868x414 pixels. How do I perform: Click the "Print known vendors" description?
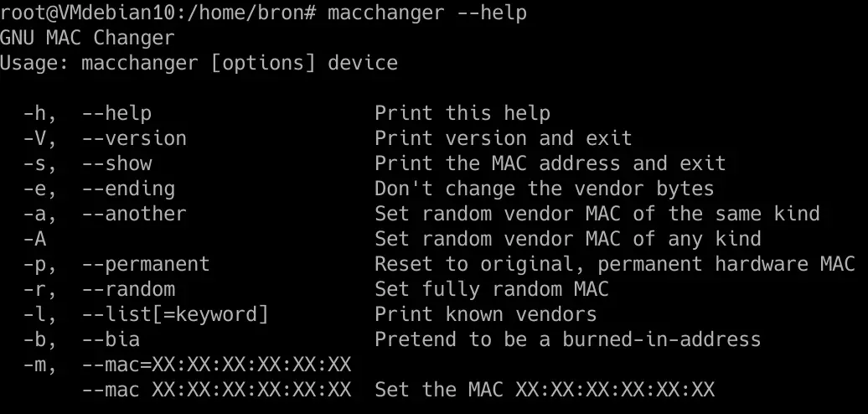pos(485,314)
